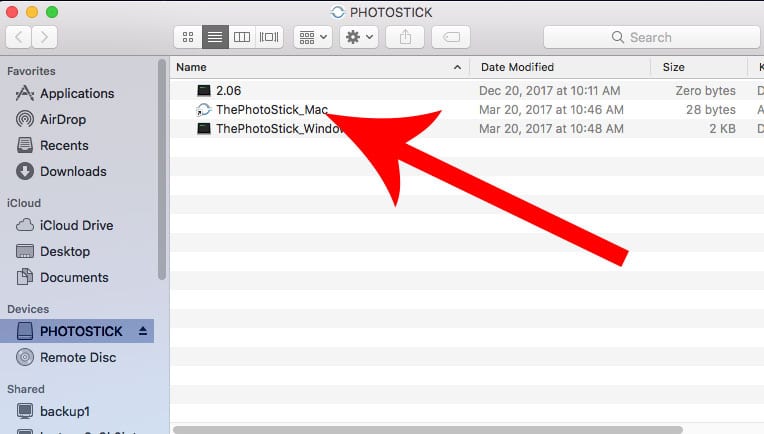Switch to column view in toolbar
Viewport: 764px width, 434px height.
[241, 37]
